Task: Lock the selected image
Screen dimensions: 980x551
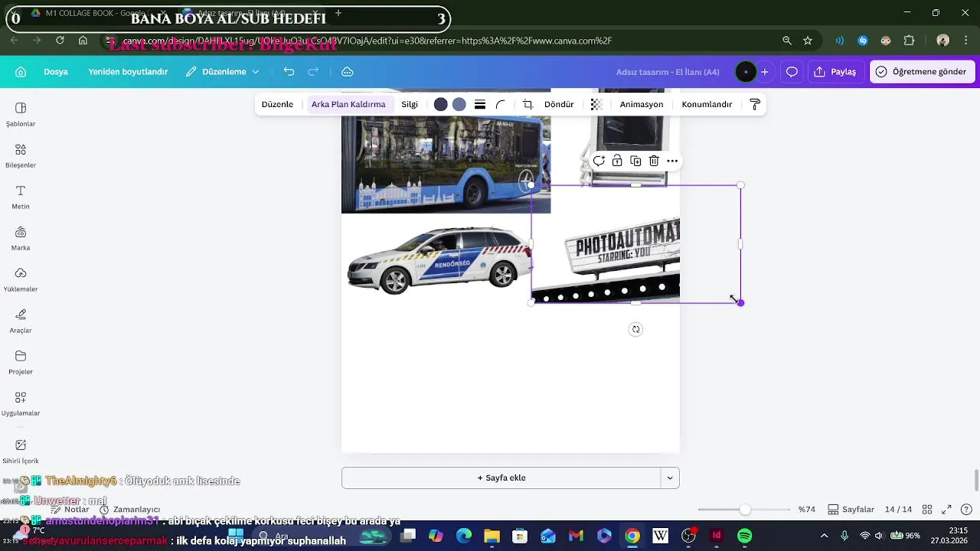Action: [617, 161]
